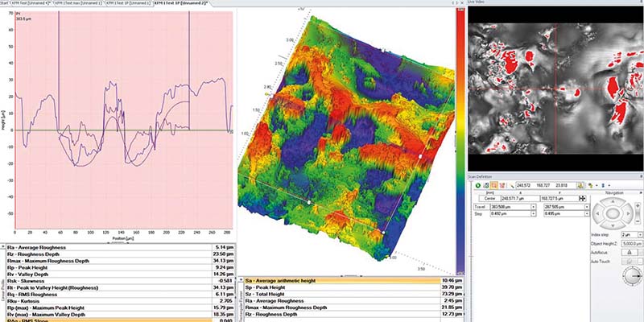Open Step Y value dropdown
Viewport: 644px width, 322px height.
click(x=587, y=213)
